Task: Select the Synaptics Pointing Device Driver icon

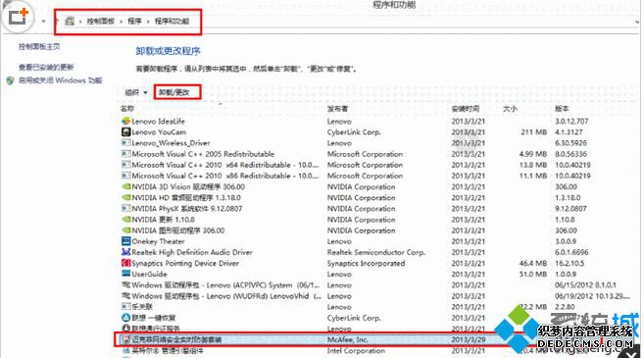Action: pos(125,263)
